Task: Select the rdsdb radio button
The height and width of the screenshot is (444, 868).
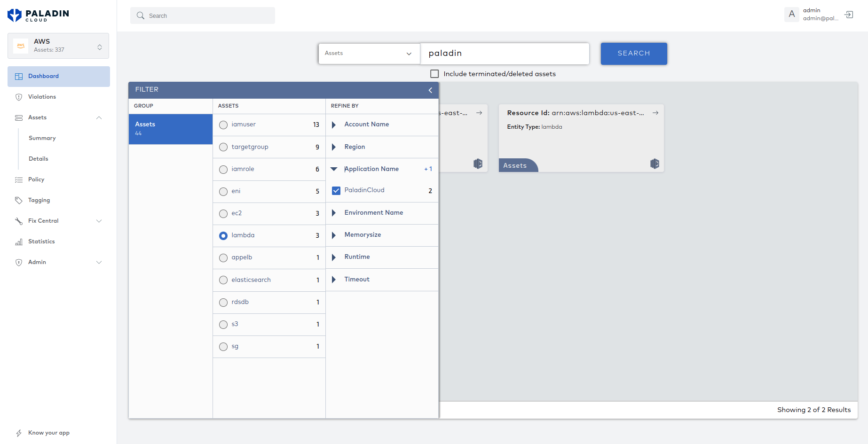Action: point(223,302)
